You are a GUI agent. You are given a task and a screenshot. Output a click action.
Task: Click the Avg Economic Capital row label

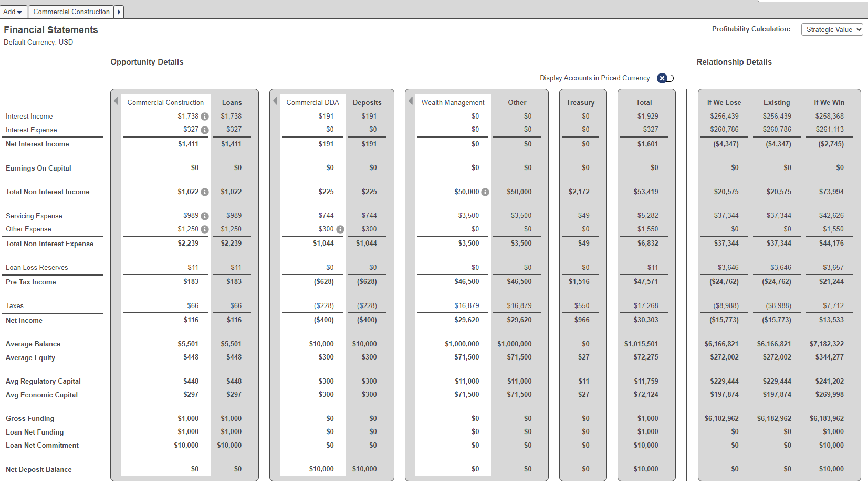tap(41, 395)
